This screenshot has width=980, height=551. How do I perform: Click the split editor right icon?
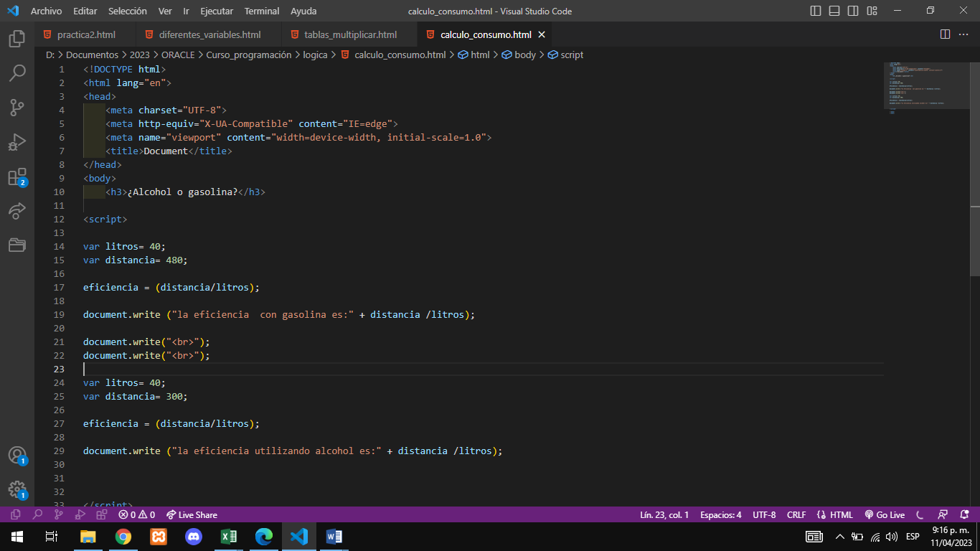coord(945,34)
